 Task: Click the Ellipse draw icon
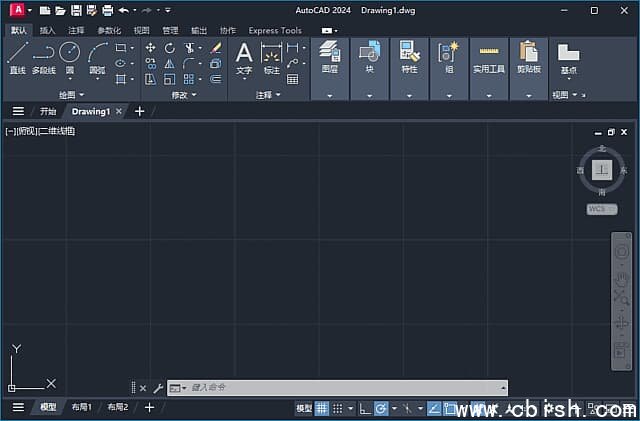click(x=120, y=63)
